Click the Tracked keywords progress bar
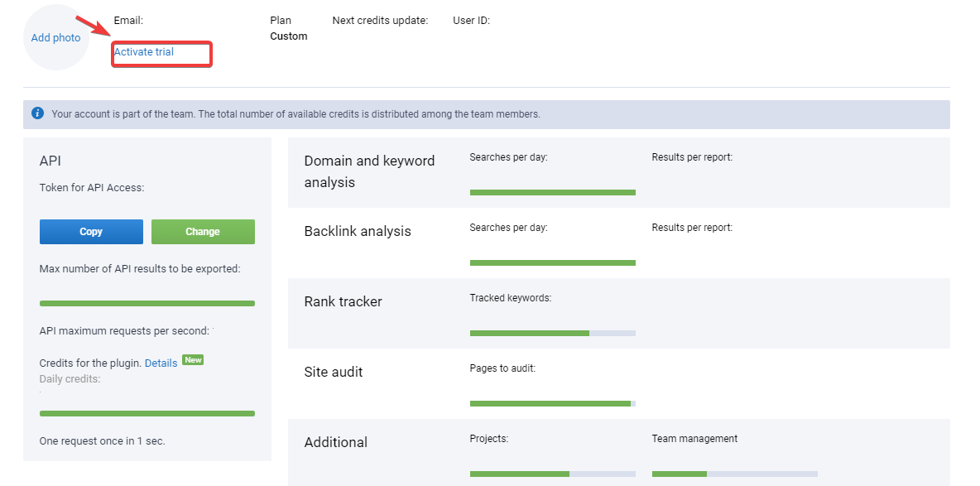The image size is (980, 486). (x=552, y=333)
